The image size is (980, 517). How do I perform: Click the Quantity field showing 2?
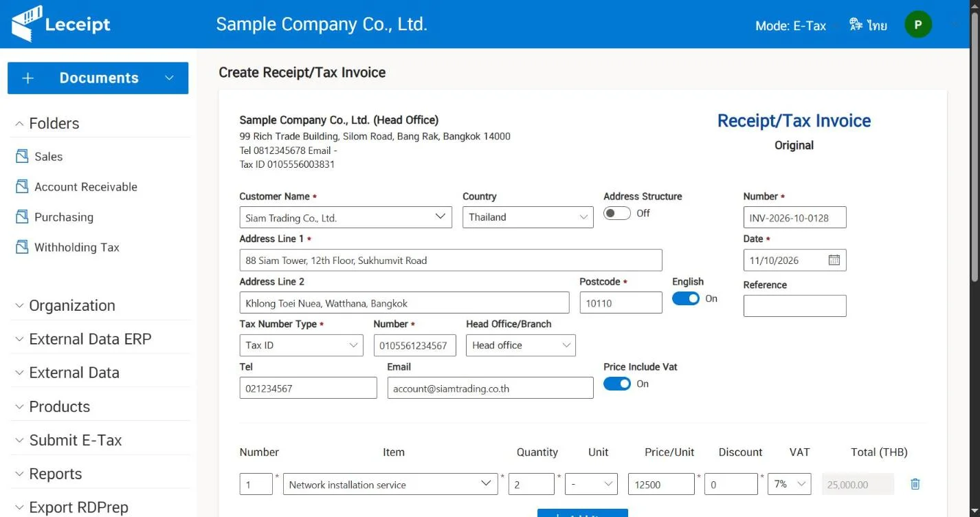tap(531, 484)
